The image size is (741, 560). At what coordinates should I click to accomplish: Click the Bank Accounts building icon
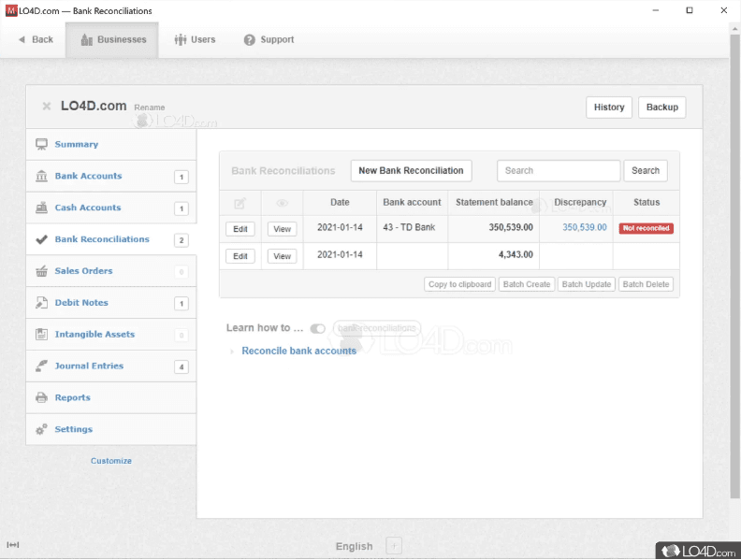point(41,176)
